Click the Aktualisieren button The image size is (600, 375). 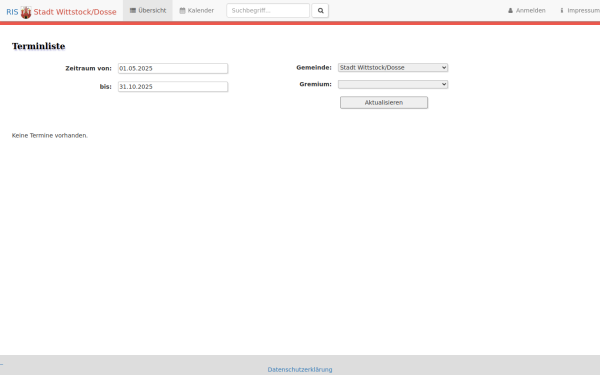coord(384,103)
